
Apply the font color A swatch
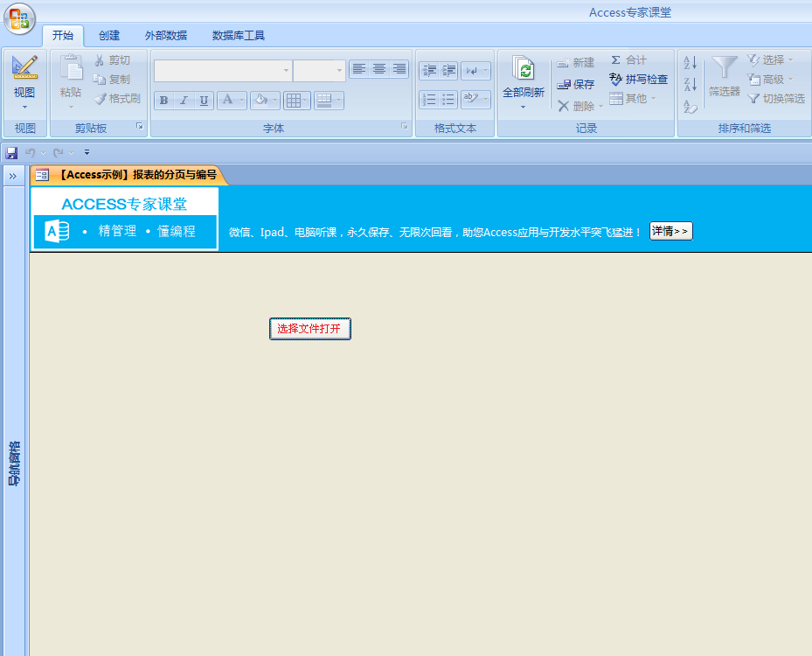pyautogui.click(x=228, y=100)
